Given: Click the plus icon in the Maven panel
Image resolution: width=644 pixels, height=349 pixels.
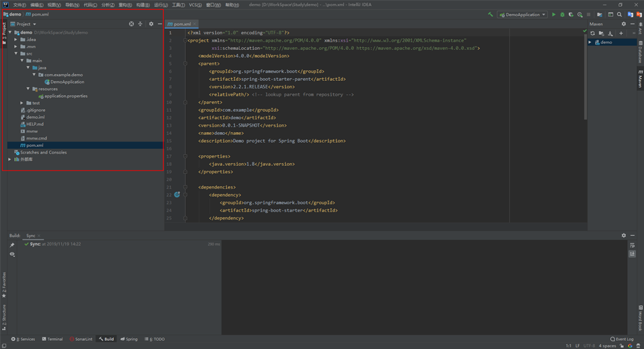Looking at the screenshot, I should point(621,33).
